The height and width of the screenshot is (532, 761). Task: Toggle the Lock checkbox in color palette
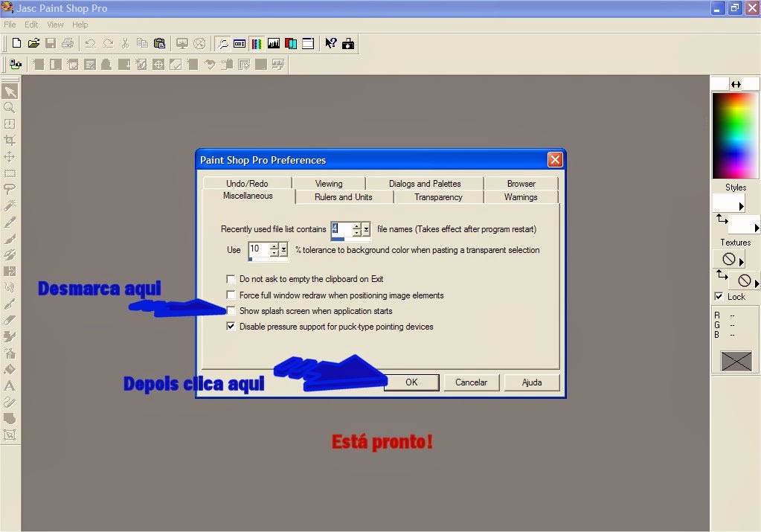tap(719, 297)
